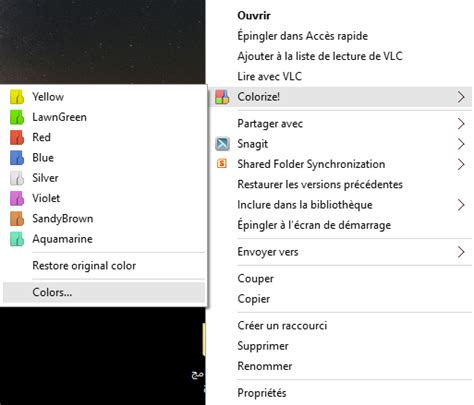
Task: Click the aquamarine folder icon
Action: 17,239
